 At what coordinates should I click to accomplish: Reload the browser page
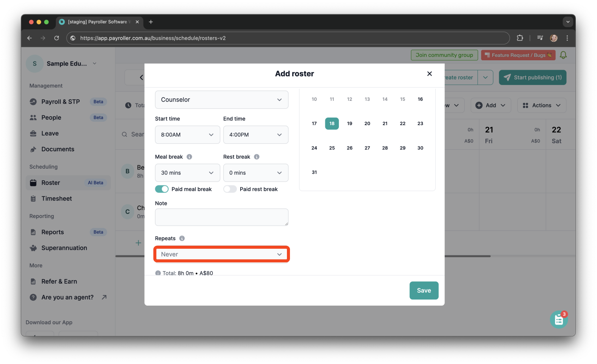click(57, 38)
